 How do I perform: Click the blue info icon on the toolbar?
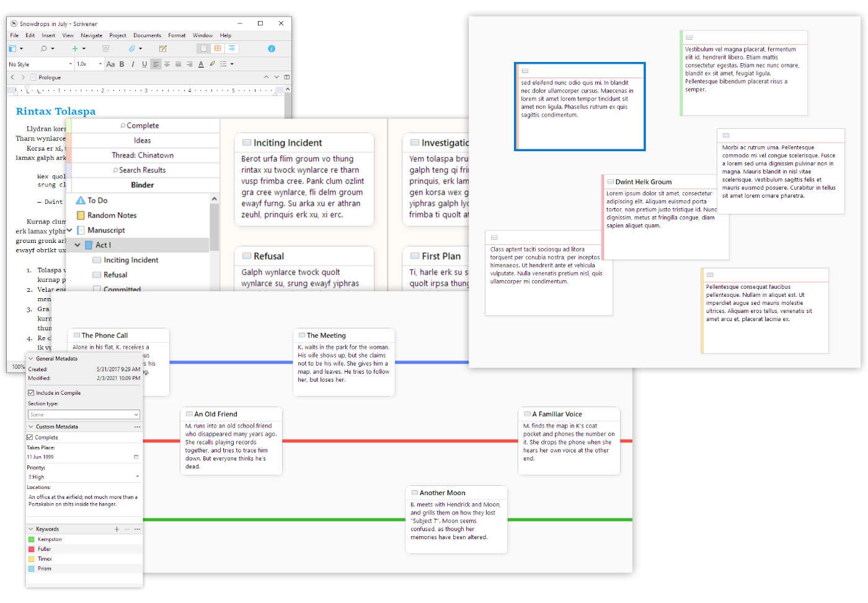(271, 49)
